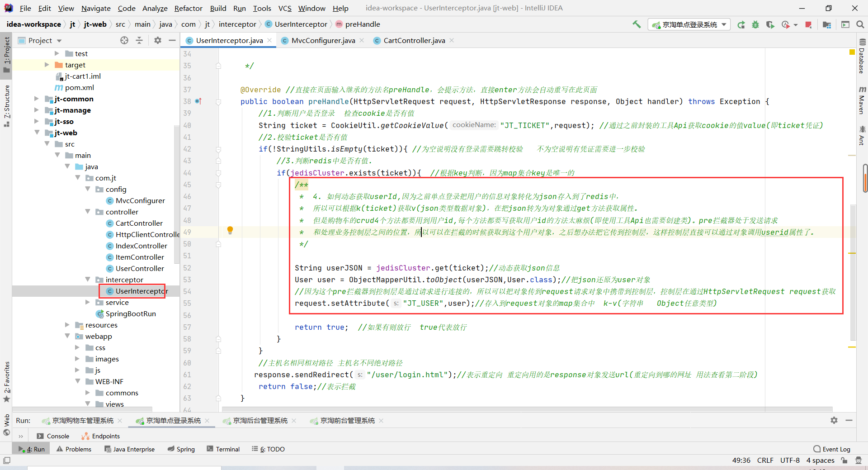The width and height of the screenshot is (868, 470).
Task: Open the Ant side tool window
Action: click(862, 135)
